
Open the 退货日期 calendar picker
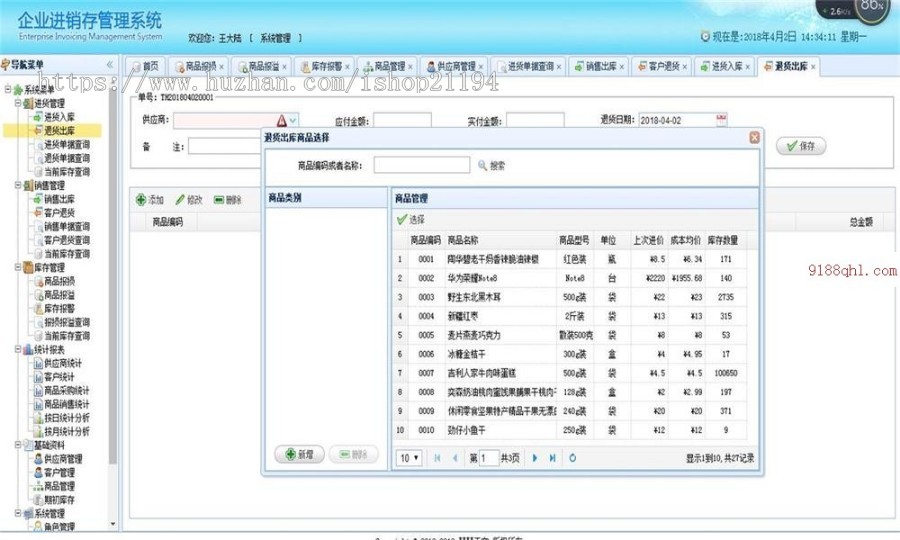pos(721,120)
